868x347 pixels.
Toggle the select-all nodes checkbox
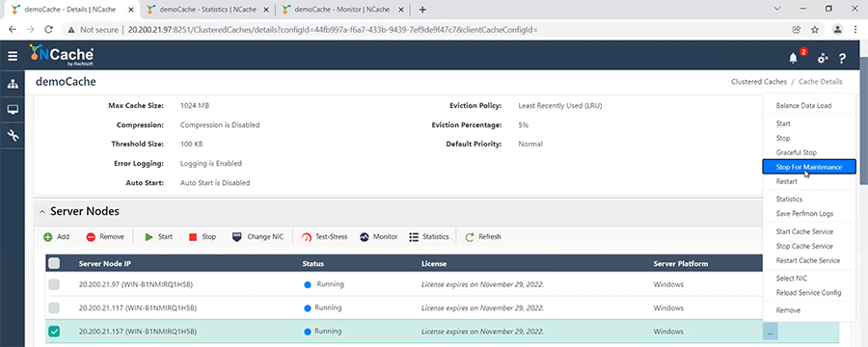pyautogui.click(x=54, y=264)
